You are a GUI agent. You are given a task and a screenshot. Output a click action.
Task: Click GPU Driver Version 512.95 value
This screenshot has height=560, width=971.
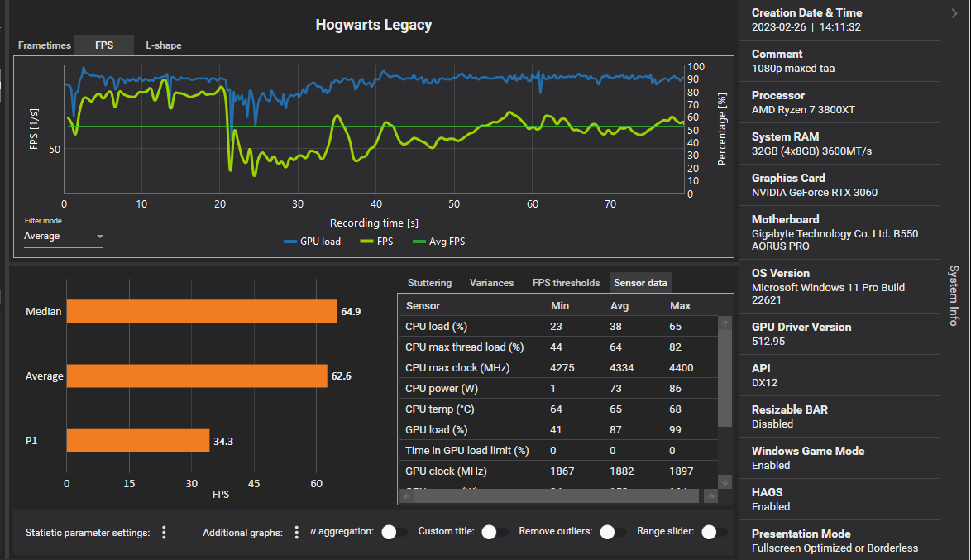[x=768, y=342]
